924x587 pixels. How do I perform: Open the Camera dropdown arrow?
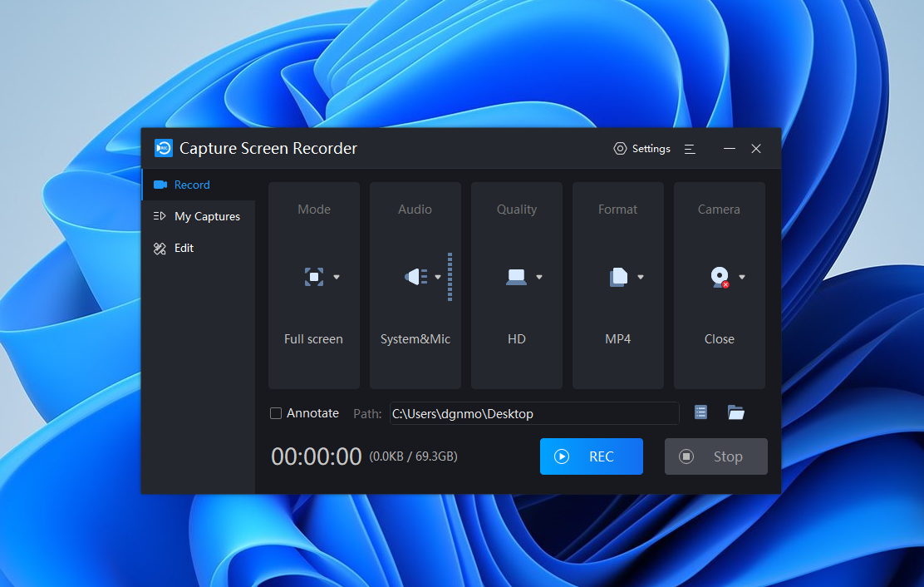point(742,277)
